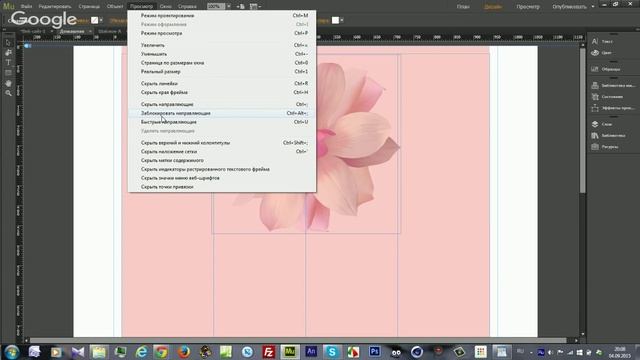Click the fill color swatch
This screenshot has height=360, width=640.
pos(95,20)
